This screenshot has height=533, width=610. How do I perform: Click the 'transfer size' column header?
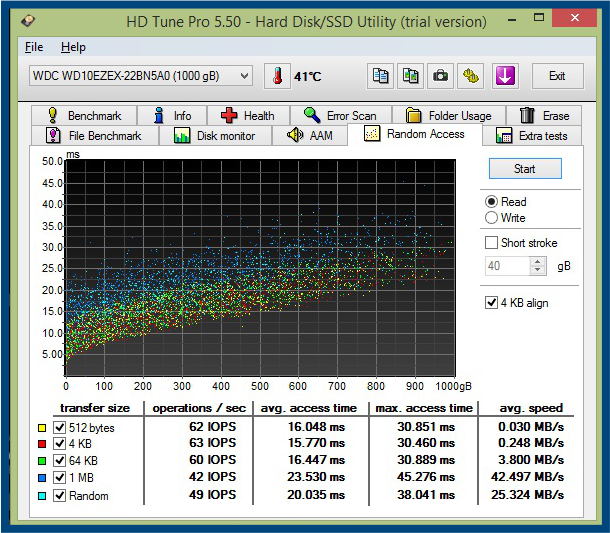pyautogui.click(x=95, y=408)
